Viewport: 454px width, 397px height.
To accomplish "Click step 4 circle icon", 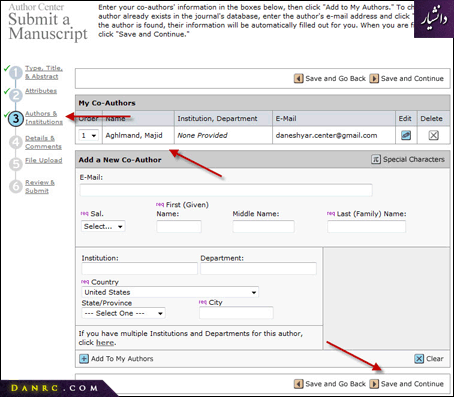I will (x=16, y=142).
